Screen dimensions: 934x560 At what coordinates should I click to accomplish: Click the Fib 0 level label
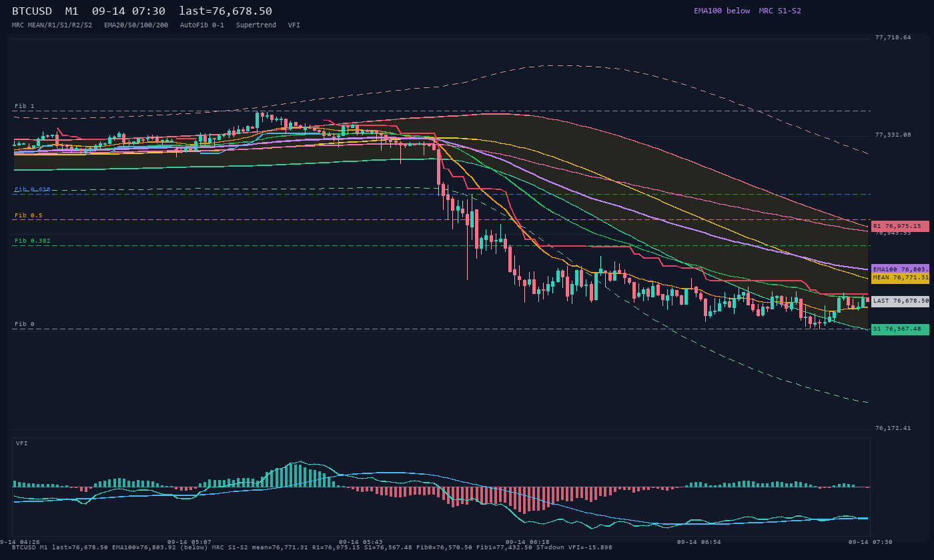point(25,324)
